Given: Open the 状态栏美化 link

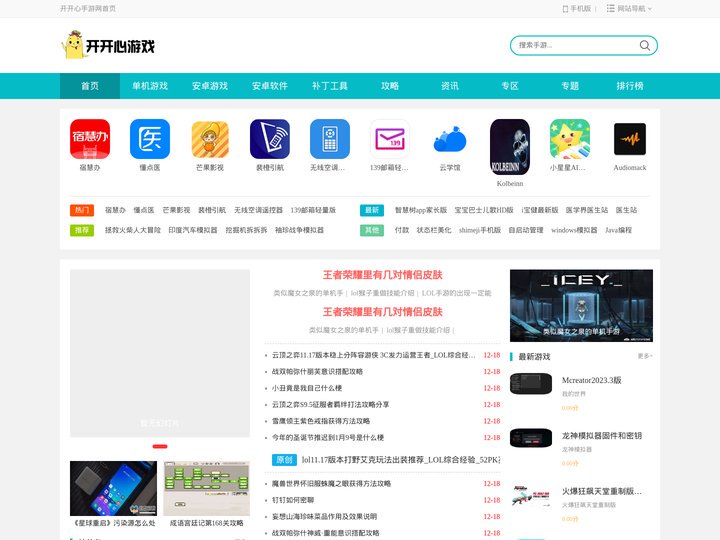Looking at the screenshot, I should [434, 231].
